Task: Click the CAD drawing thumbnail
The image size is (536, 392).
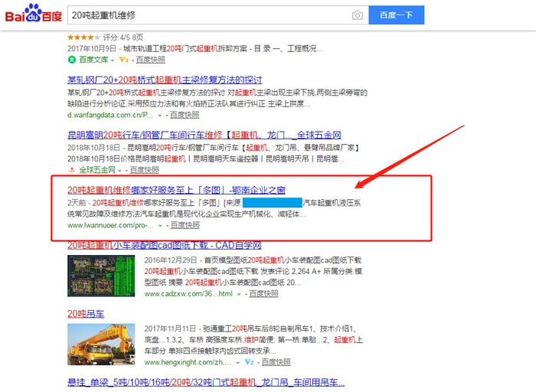Action: [x=101, y=276]
